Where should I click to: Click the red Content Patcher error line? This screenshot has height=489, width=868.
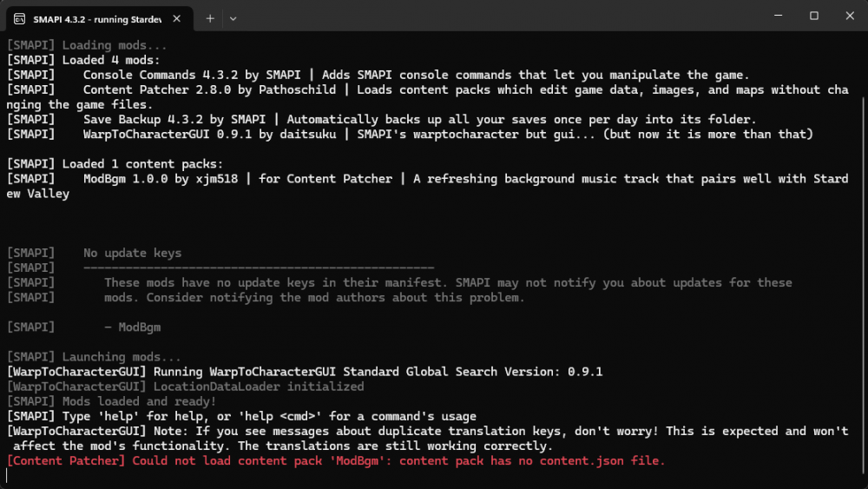pos(336,461)
